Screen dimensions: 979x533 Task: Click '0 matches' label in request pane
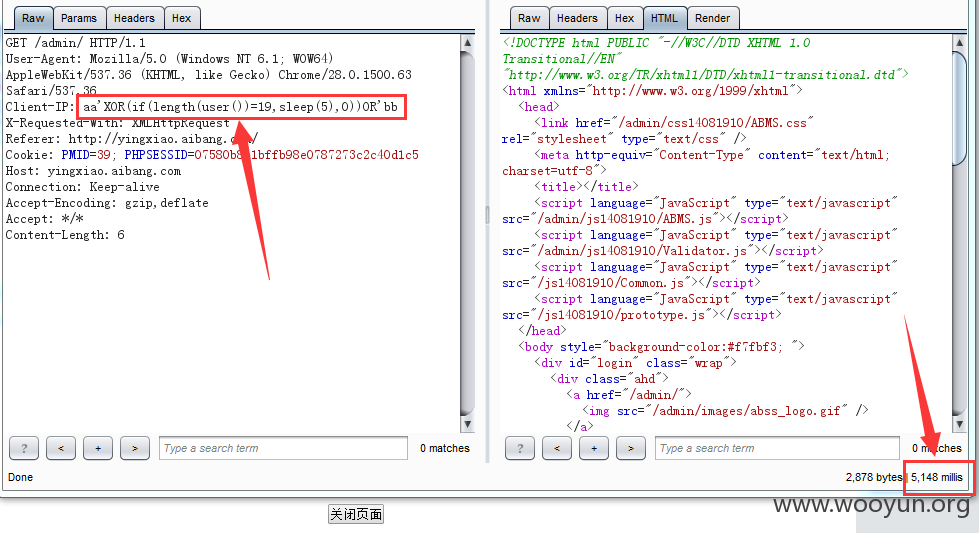click(x=445, y=448)
